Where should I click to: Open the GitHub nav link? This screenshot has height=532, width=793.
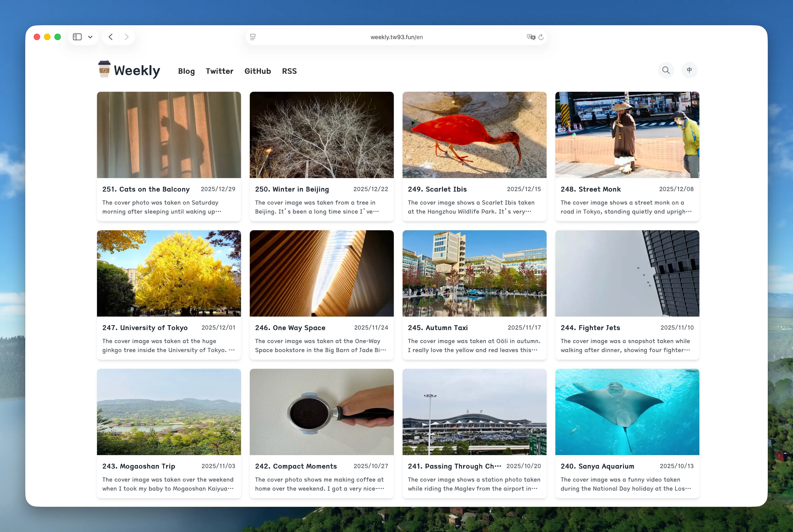[x=258, y=71]
